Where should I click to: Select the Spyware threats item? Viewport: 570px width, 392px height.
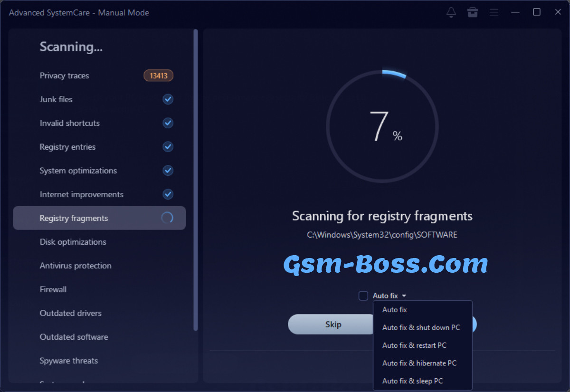[69, 361]
